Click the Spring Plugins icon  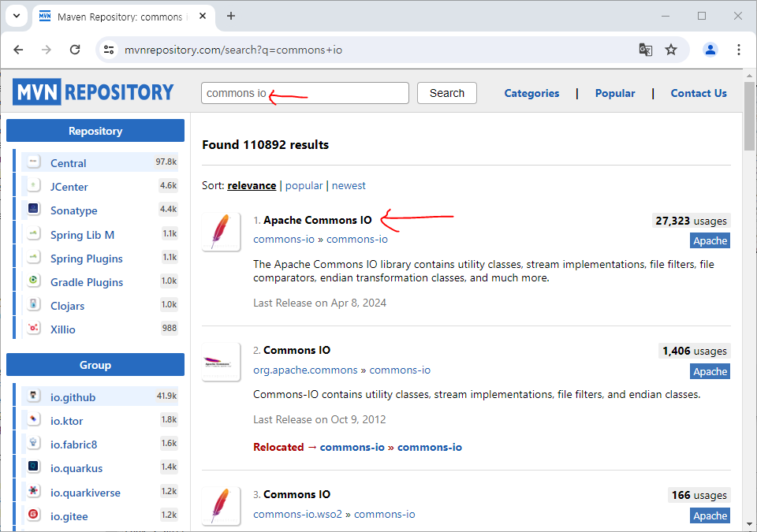[x=33, y=257]
